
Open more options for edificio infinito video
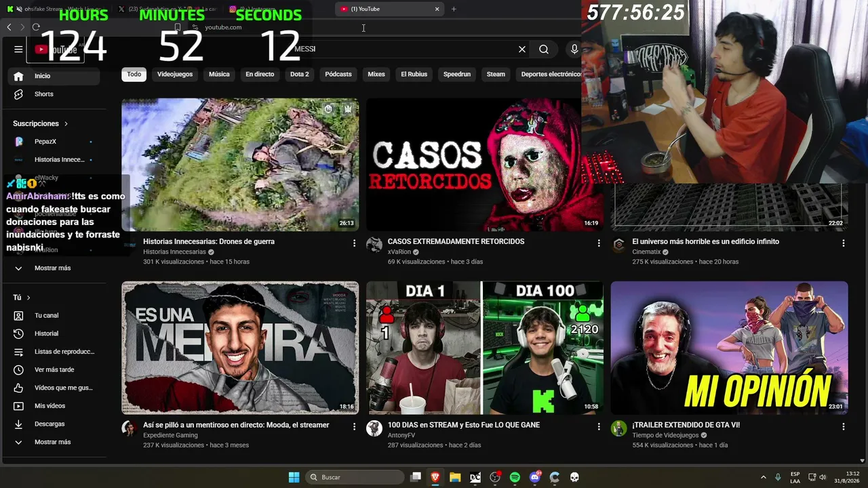[844, 243]
